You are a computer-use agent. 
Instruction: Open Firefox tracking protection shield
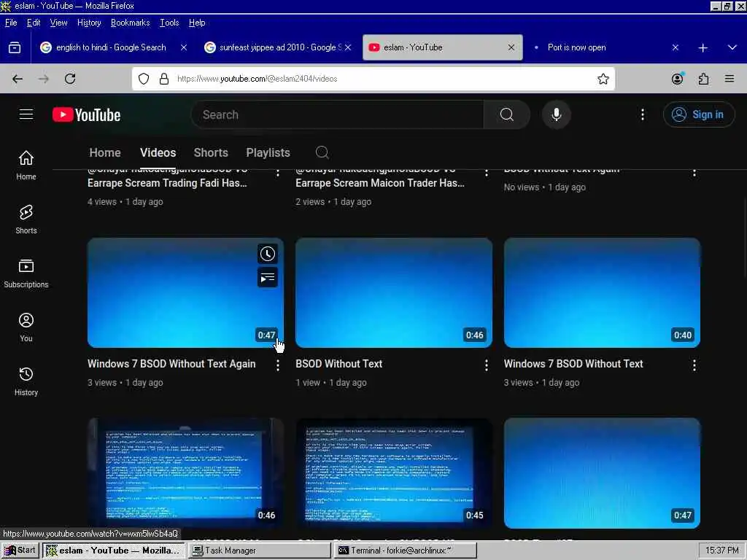pos(144,79)
